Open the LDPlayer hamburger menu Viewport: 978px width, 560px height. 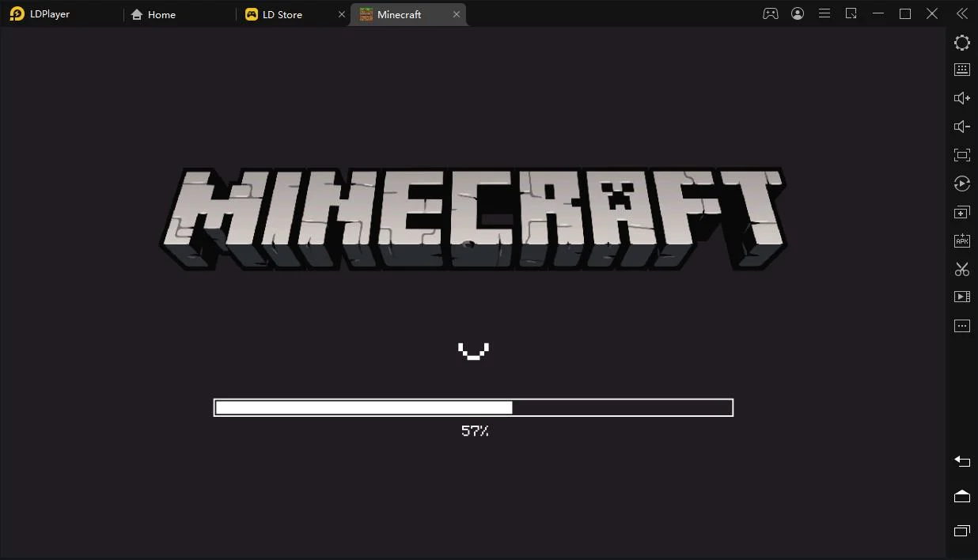[x=824, y=13]
